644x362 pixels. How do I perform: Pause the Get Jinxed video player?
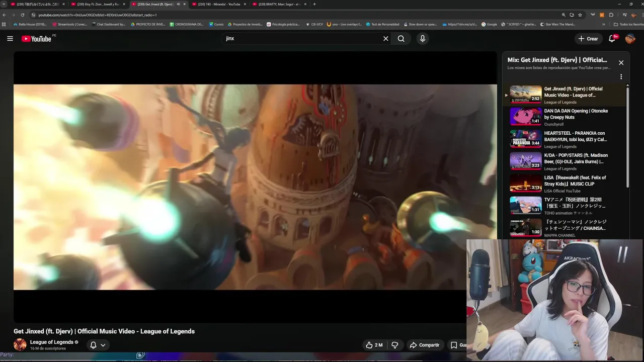[255, 187]
